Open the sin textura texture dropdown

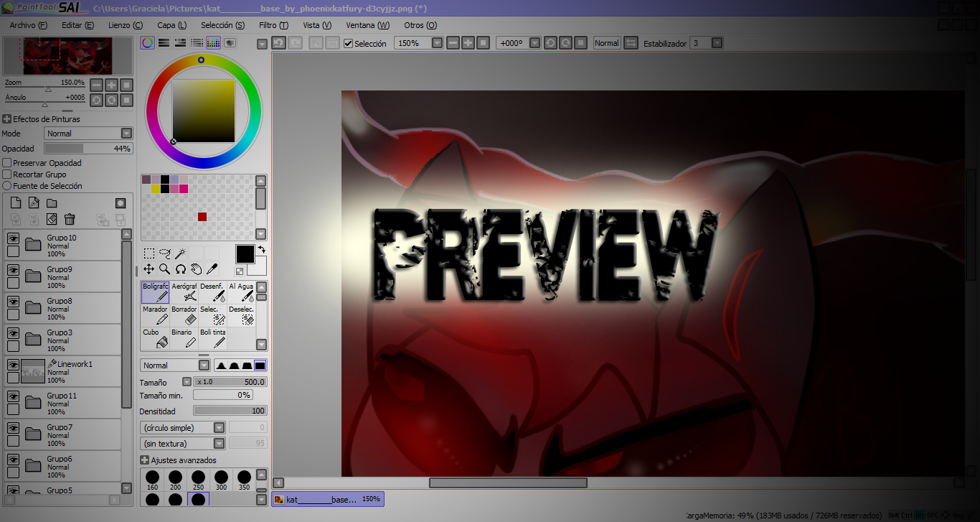[183, 444]
